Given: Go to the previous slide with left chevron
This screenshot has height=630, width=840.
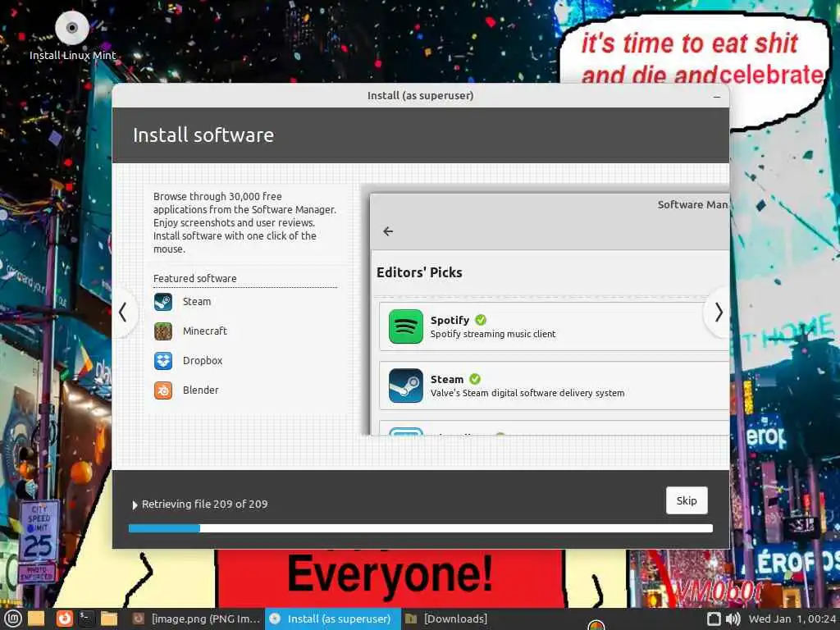Looking at the screenshot, I should click(x=123, y=313).
